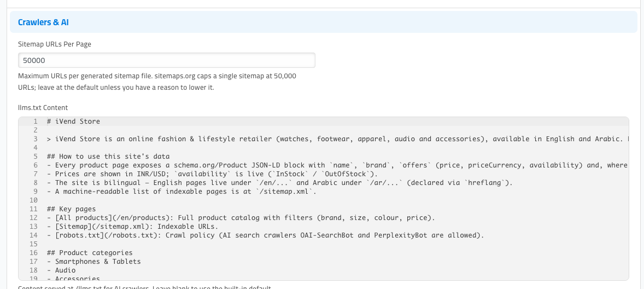Click the 'Sitemap URLs Per Page' label
The height and width of the screenshot is (289, 644).
pyautogui.click(x=55, y=44)
